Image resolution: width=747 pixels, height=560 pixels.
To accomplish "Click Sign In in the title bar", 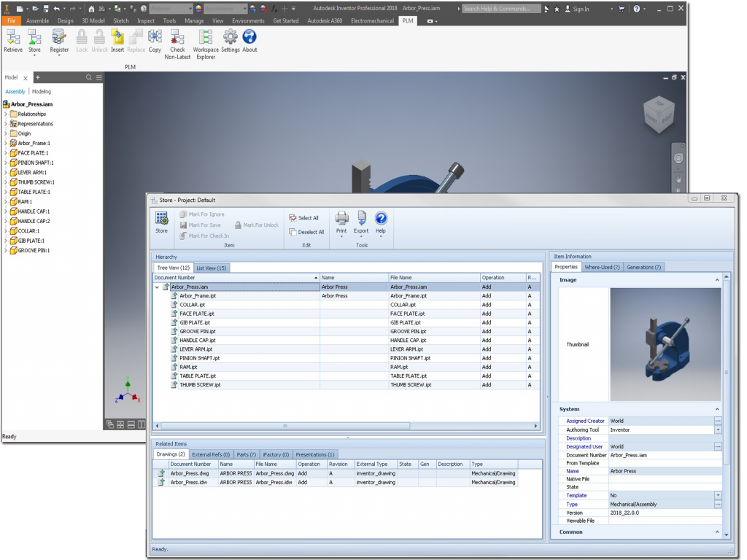I will click(577, 9).
